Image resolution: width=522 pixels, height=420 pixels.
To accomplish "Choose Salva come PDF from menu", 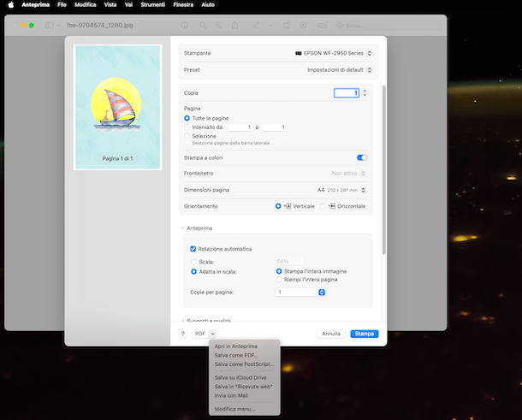I will tap(235, 355).
